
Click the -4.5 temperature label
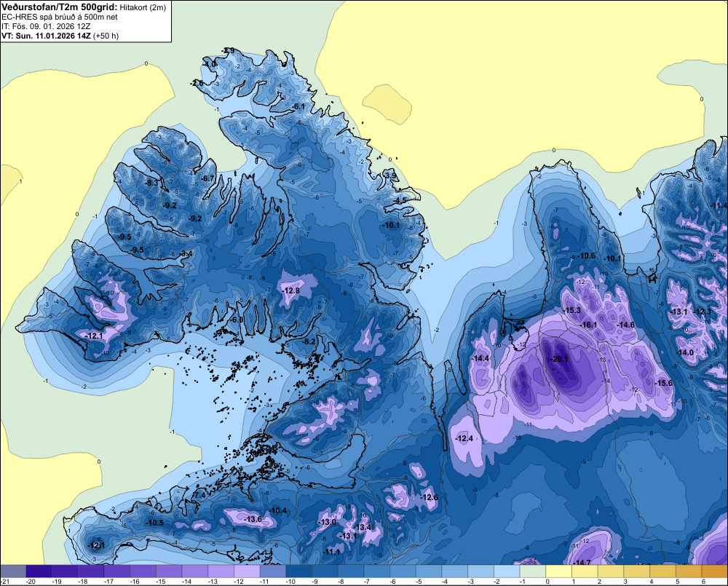tap(400, 200)
